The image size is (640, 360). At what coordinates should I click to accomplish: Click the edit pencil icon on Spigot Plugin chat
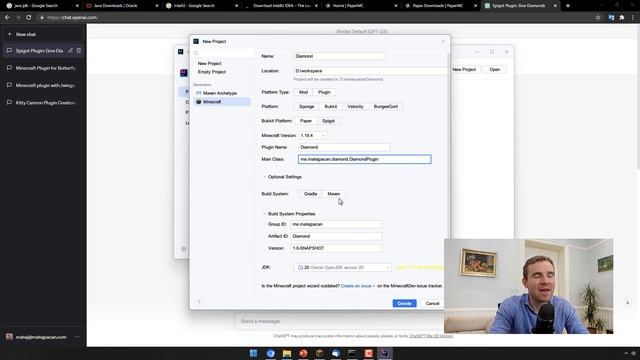pos(71,51)
